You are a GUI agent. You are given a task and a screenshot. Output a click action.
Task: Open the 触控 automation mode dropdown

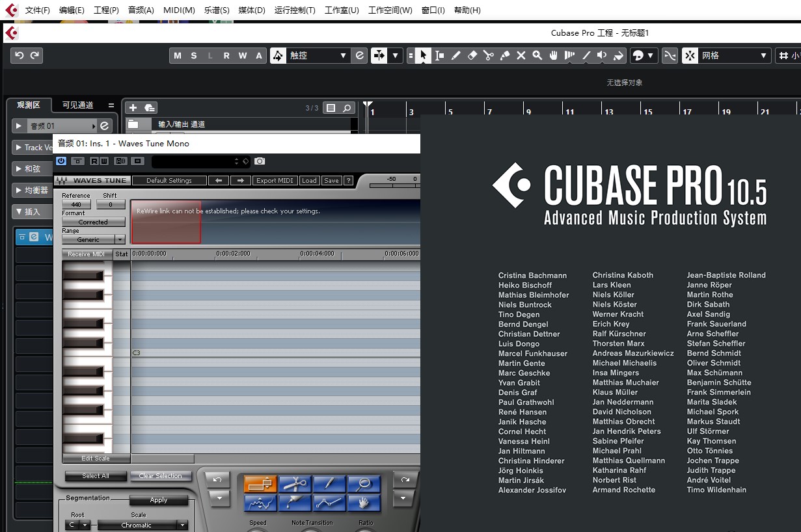[318, 56]
